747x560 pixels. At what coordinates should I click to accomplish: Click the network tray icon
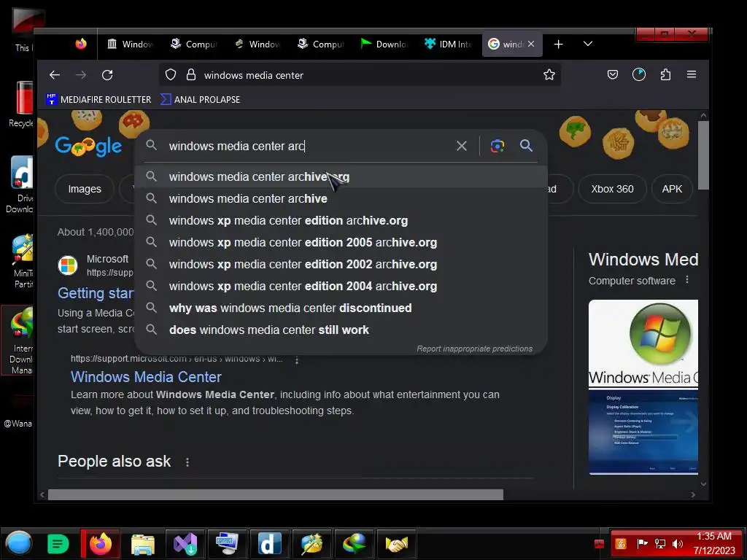[660, 544]
